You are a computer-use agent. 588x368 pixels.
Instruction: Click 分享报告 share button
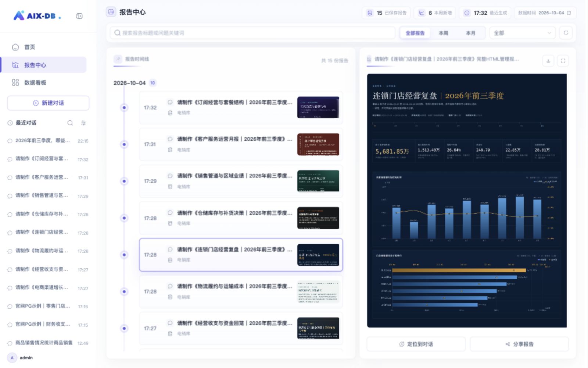(519, 344)
